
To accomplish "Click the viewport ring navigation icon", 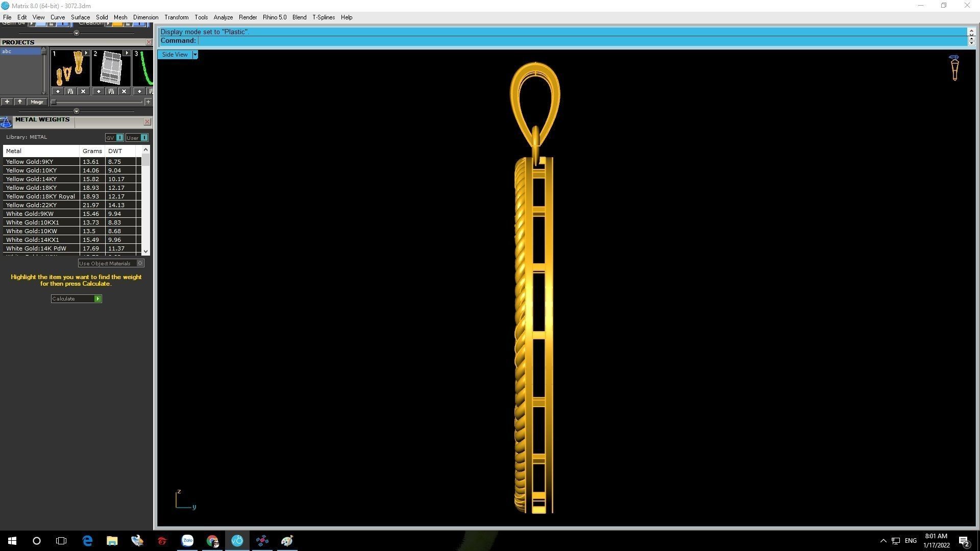I will (954, 68).
